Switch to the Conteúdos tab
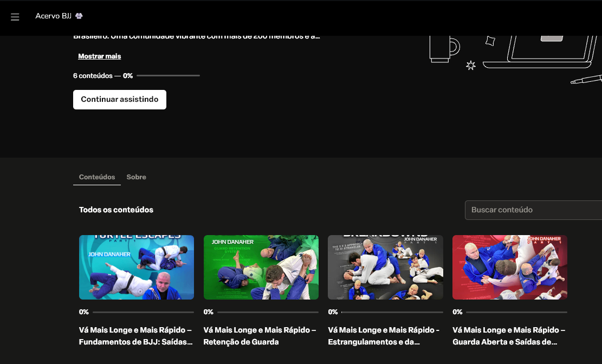This screenshot has height=364, width=602. click(97, 177)
